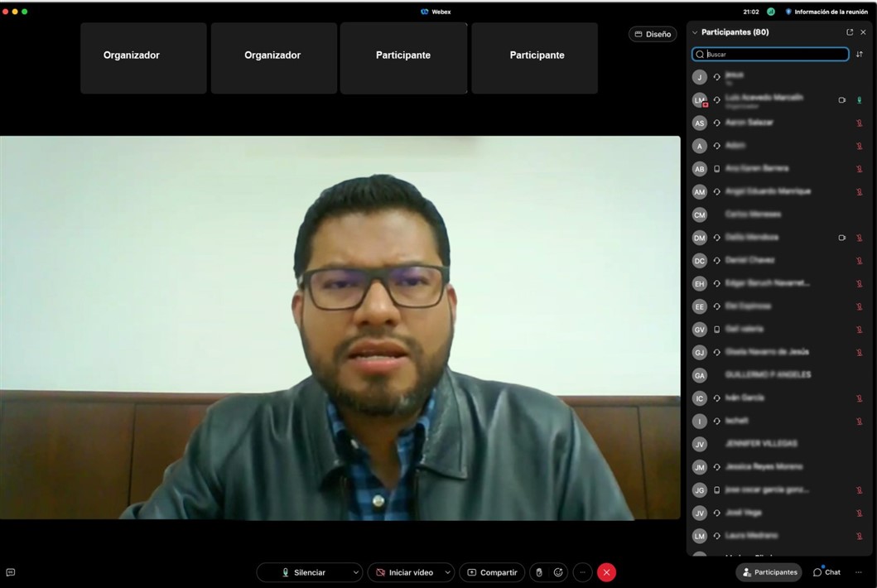The image size is (877, 588).
Task: Pop out the Participantes panel
Action: 850,32
